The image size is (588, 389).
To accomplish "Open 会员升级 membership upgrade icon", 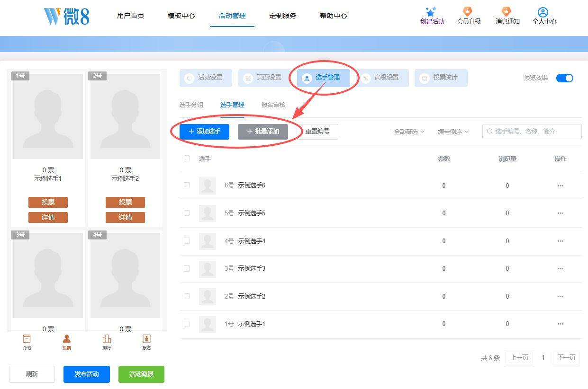I will pyautogui.click(x=468, y=12).
